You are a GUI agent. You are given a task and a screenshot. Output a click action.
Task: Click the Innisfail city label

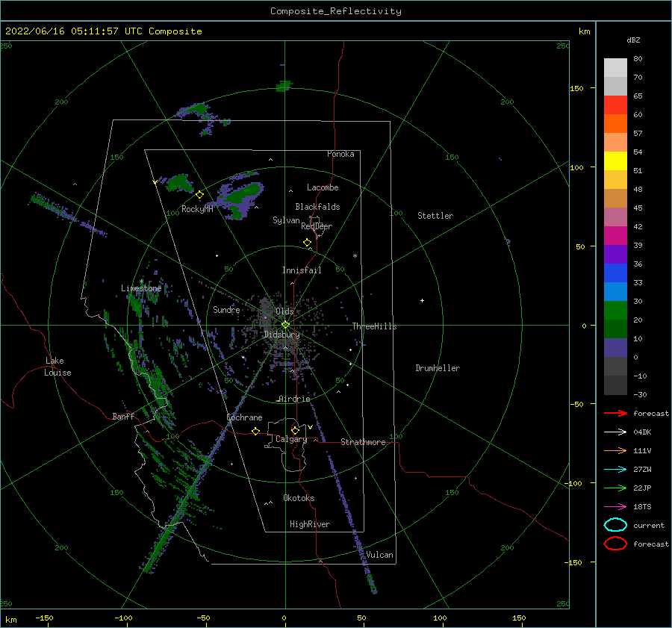(x=302, y=270)
